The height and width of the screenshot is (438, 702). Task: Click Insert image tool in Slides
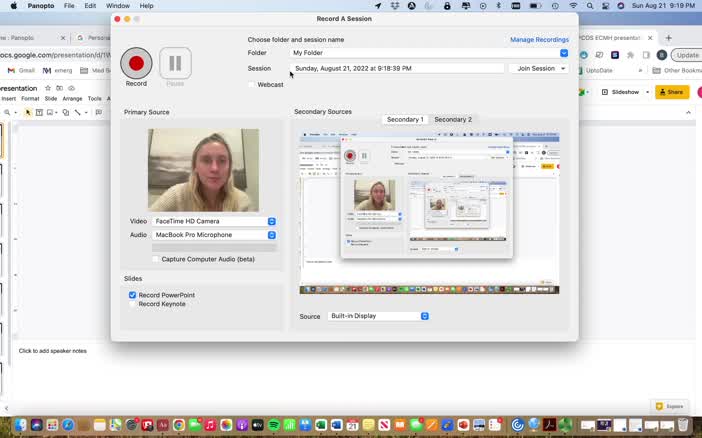coord(52,112)
